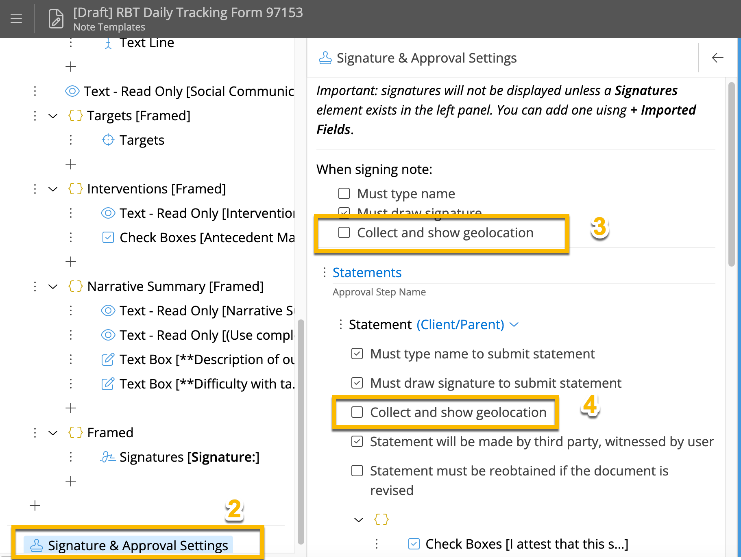Click the Statements link heading
The height and width of the screenshot is (560, 741).
pyautogui.click(x=367, y=273)
